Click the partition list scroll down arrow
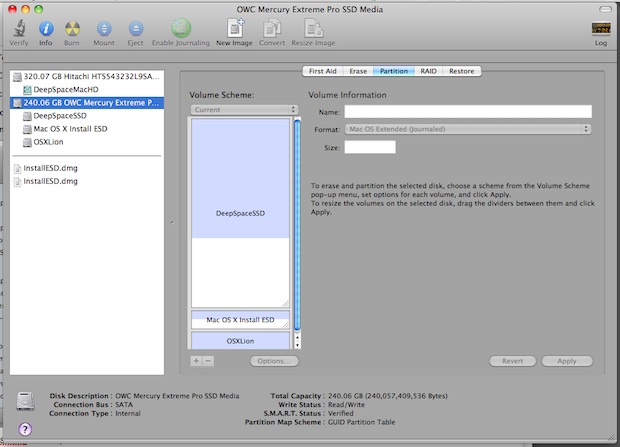The image size is (620, 447). [x=297, y=345]
